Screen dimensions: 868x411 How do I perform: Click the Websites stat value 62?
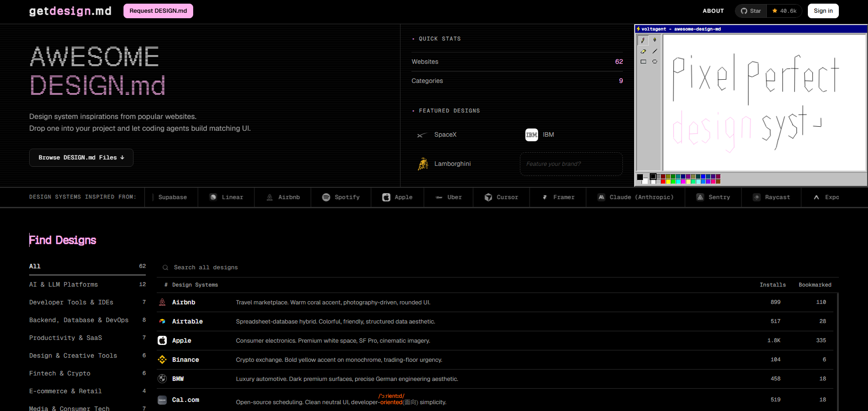pos(619,62)
